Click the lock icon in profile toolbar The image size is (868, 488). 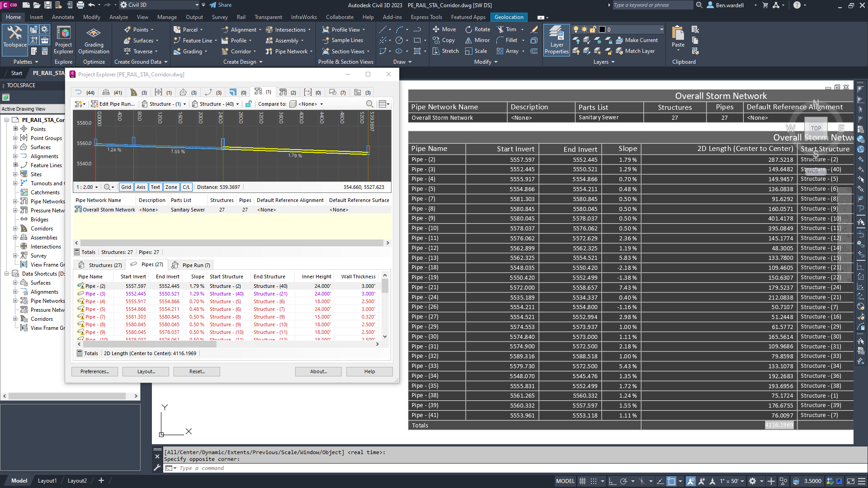coord(248,104)
